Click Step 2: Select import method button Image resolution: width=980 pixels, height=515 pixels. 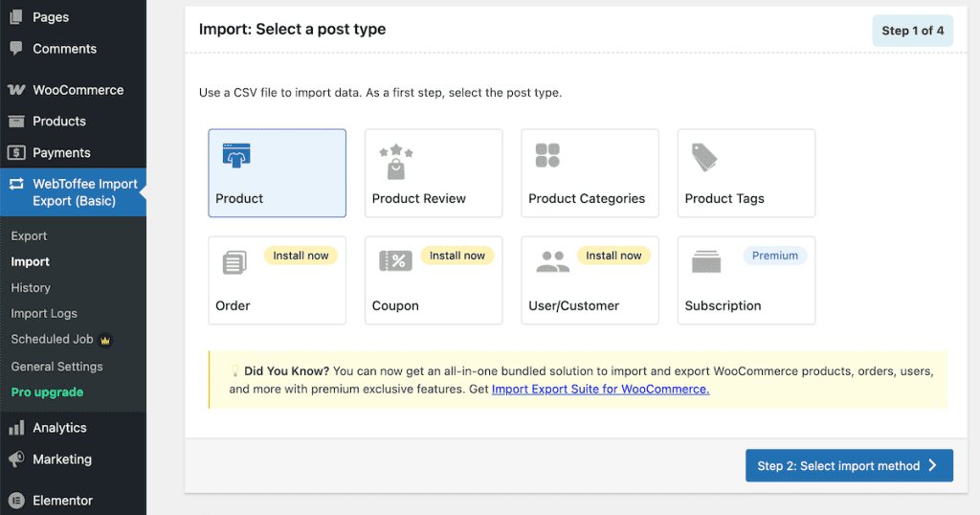pyautogui.click(x=850, y=465)
